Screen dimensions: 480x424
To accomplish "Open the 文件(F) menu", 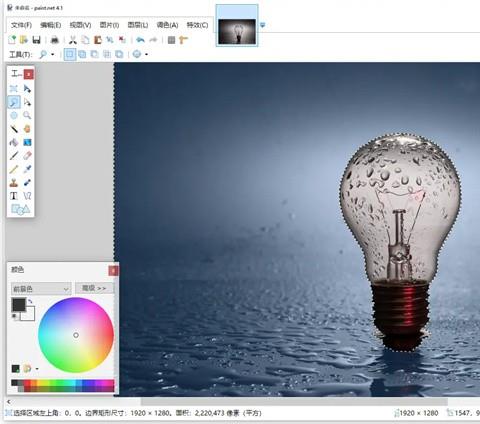I will (x=21, y=25).
